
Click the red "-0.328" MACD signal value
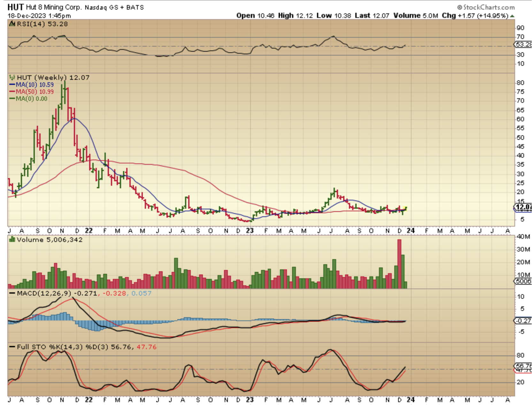point(114,293)
